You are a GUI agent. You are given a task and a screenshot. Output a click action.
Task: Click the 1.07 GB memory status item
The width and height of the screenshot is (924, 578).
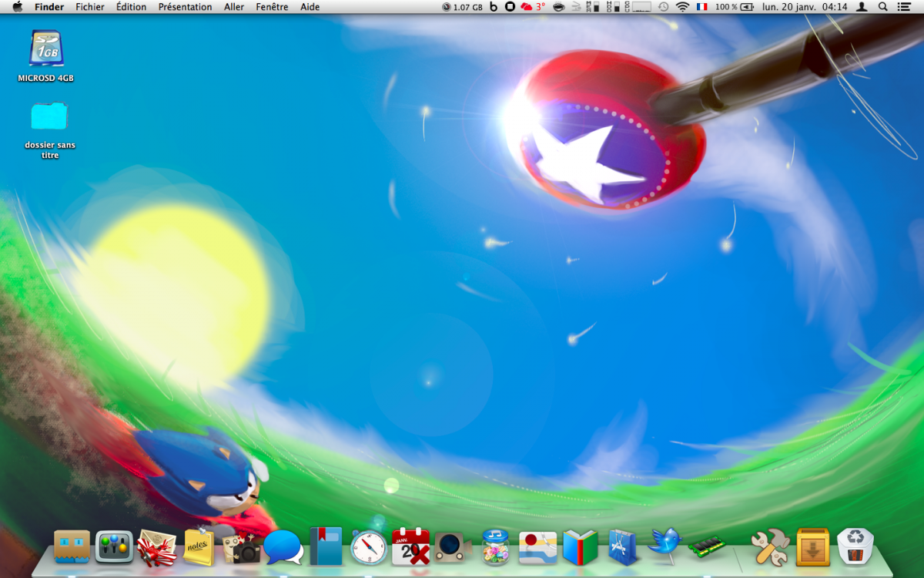click(x=463, y=7)
